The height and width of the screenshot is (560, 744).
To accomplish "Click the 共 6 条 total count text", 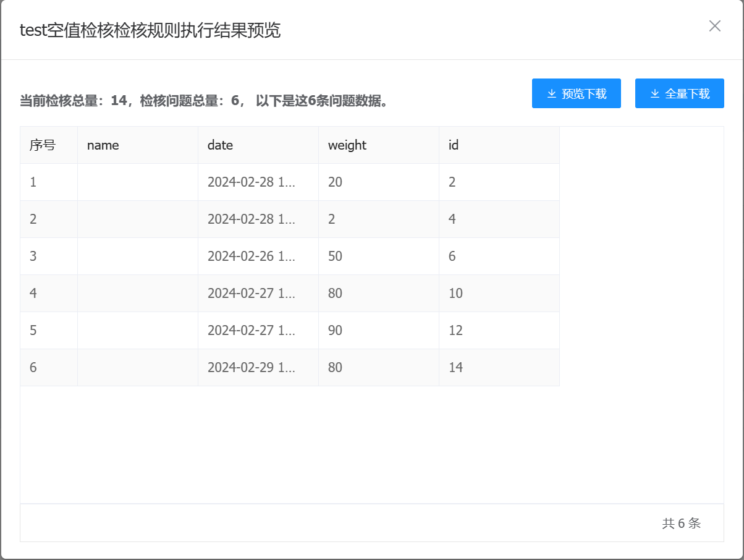I will (681, 524).
